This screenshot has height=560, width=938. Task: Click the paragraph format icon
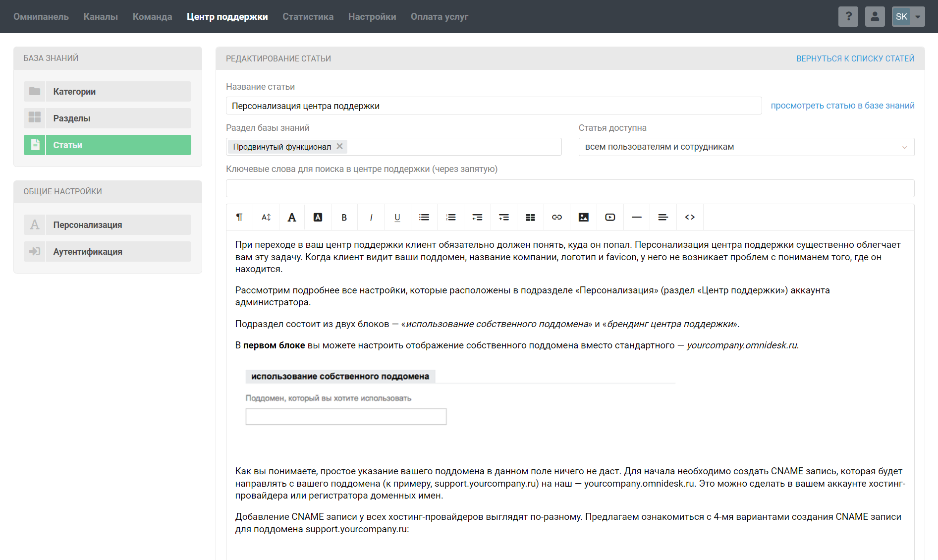coord(239,218)
